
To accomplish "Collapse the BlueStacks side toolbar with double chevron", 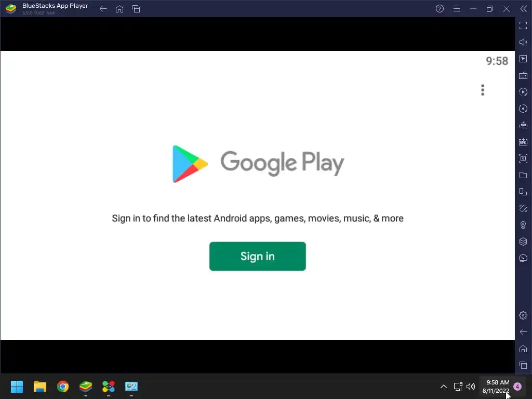I will click(523, 9).
